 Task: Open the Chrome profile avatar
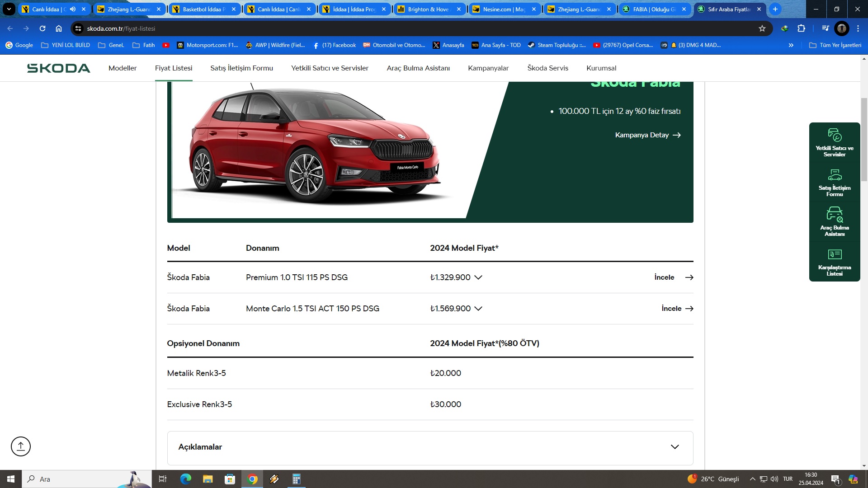pyautogui.click(x=842, y=28)
